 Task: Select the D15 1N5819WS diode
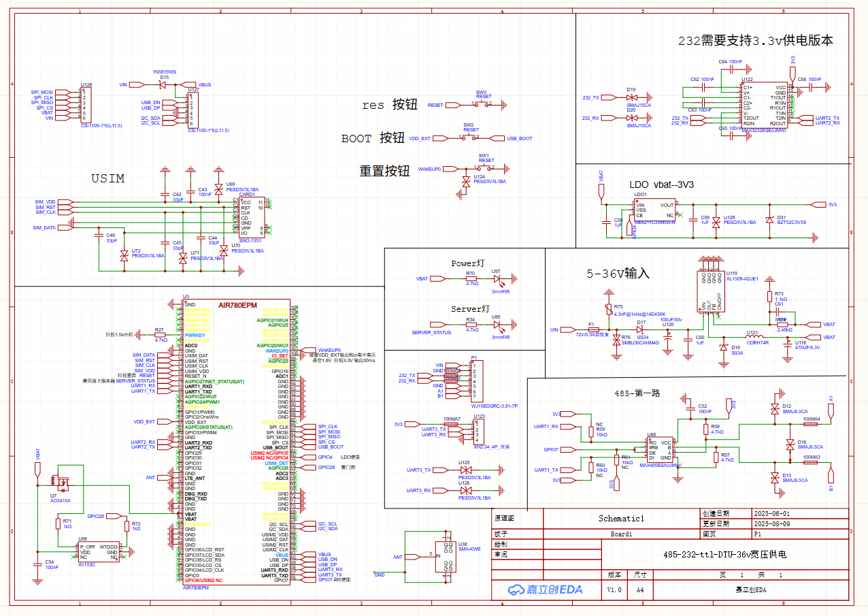[163, 84]
